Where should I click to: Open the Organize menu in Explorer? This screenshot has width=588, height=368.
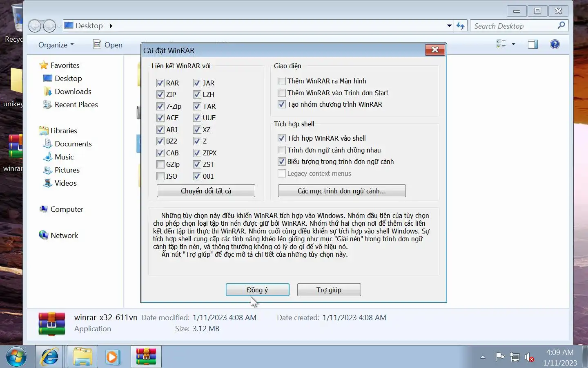[x=56, y=45]
